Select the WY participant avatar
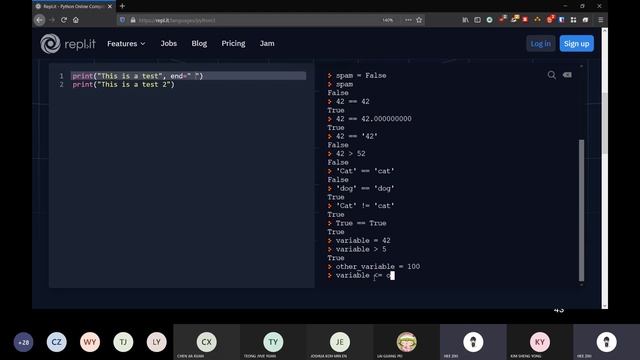The image size is (640, 360). pyautogui.click(x=90, y=342)
